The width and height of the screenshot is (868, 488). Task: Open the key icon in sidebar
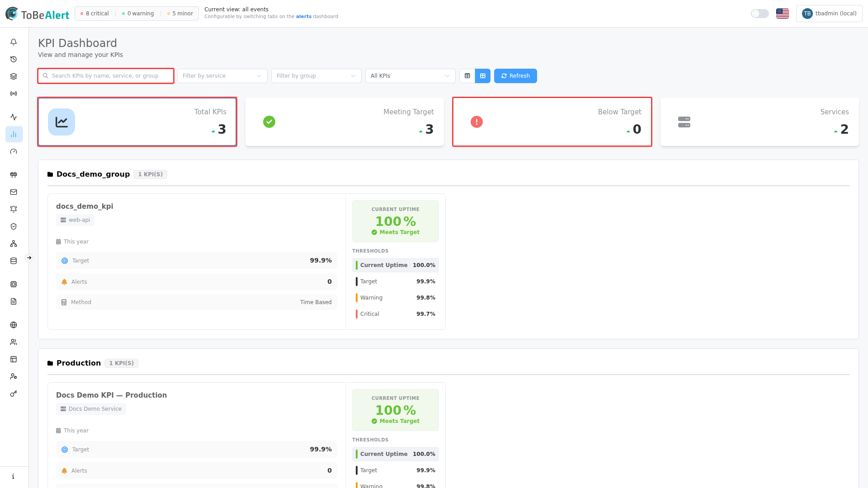click(14, 394)
